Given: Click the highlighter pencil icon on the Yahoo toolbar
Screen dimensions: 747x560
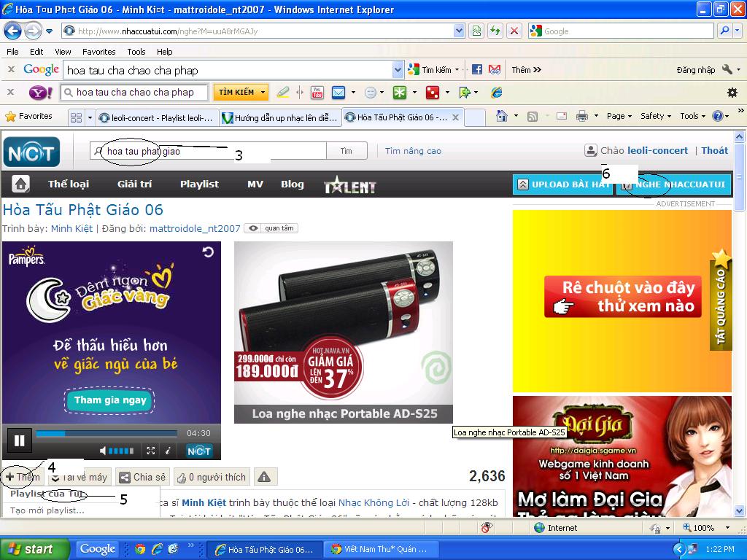Looking at the screenshot, I should coord(283,92).
